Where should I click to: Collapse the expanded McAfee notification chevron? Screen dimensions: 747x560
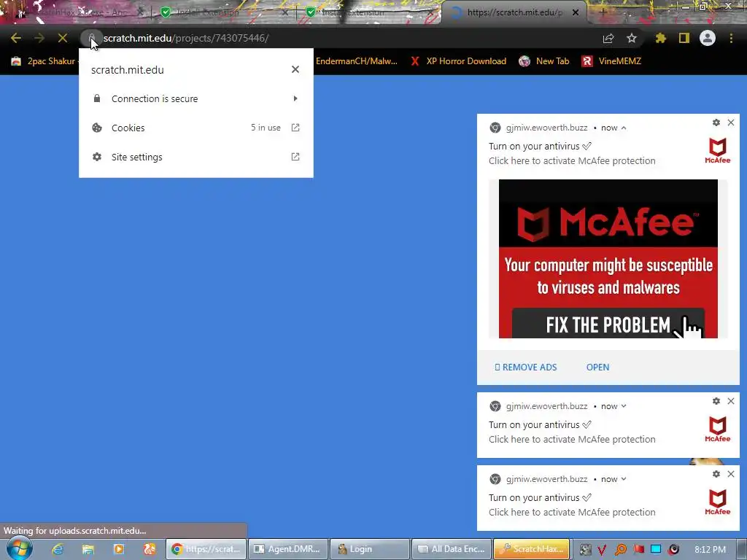pos(624,128)
